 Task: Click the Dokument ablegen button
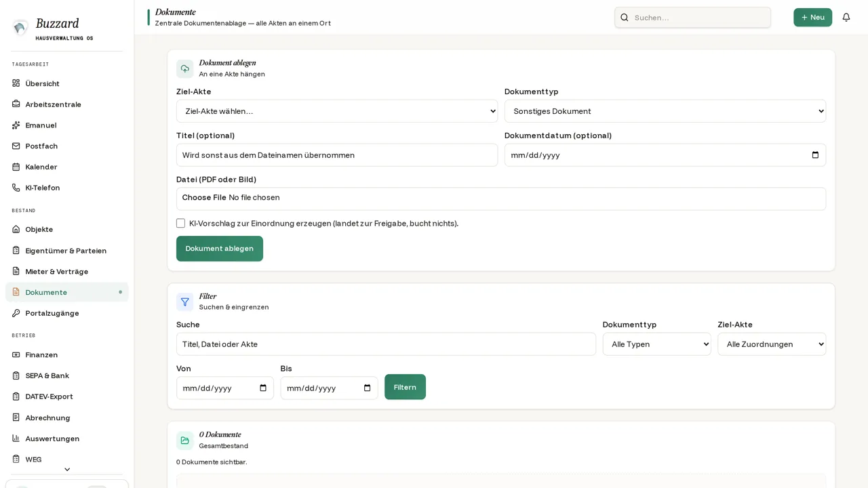tap(220, 249)
